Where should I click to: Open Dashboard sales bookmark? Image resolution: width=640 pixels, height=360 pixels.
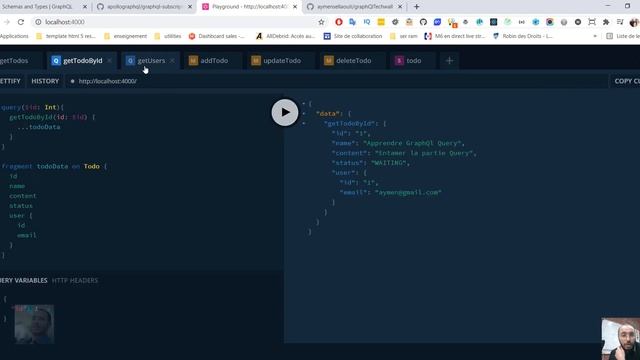[x=216, y=36]
